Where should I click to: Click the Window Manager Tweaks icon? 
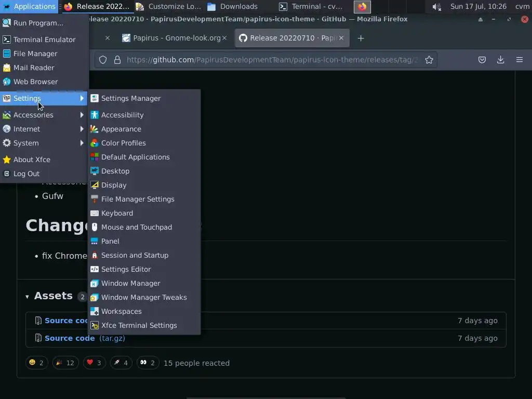pyautogui.click(x=95, y=297)
